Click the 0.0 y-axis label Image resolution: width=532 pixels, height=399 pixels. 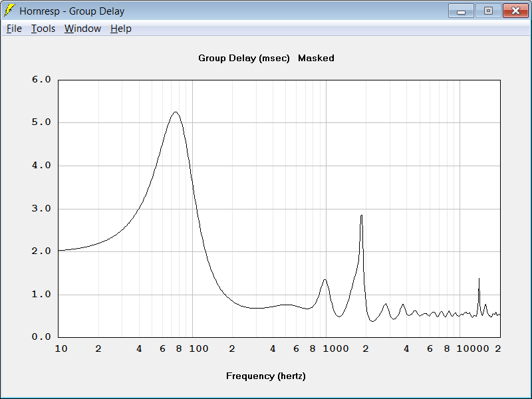point(41,337)
